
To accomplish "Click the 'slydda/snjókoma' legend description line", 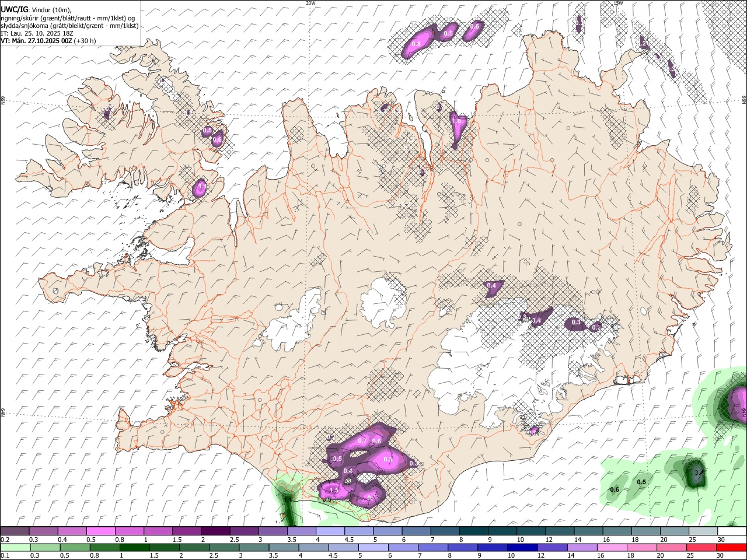I will coord(69,26).
